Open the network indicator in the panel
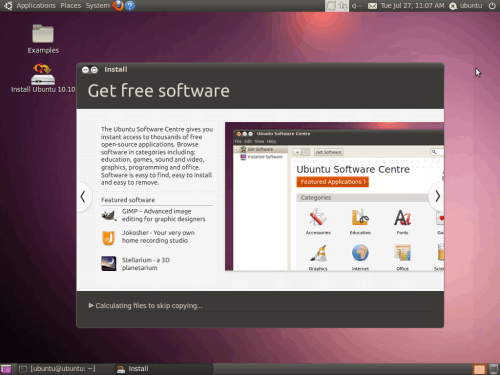The image size is (500, 375). 343,6
